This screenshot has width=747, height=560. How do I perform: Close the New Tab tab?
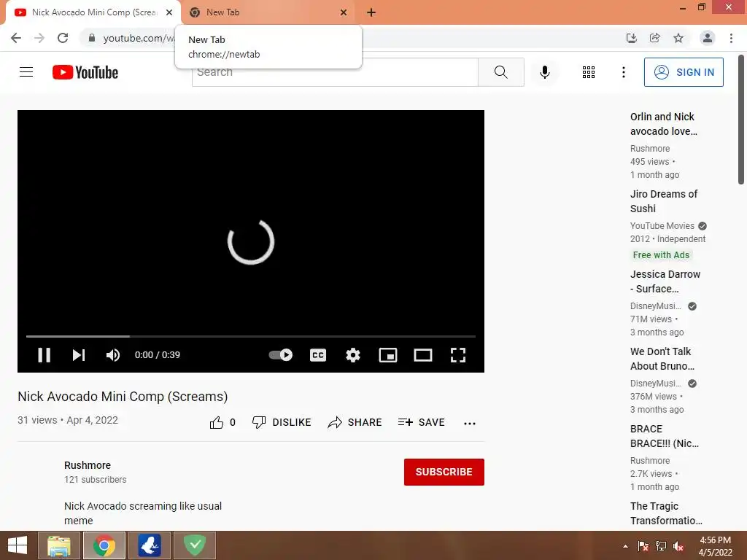pos(344,12)
